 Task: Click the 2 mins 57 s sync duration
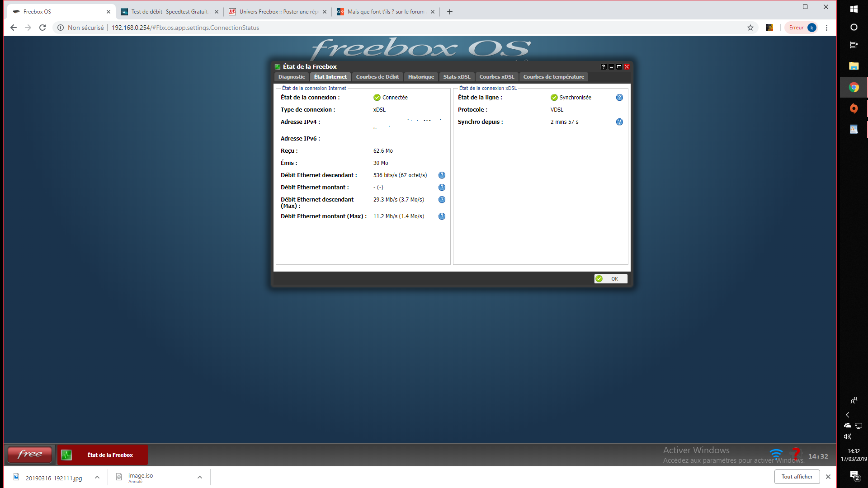(x=564, y=122)
